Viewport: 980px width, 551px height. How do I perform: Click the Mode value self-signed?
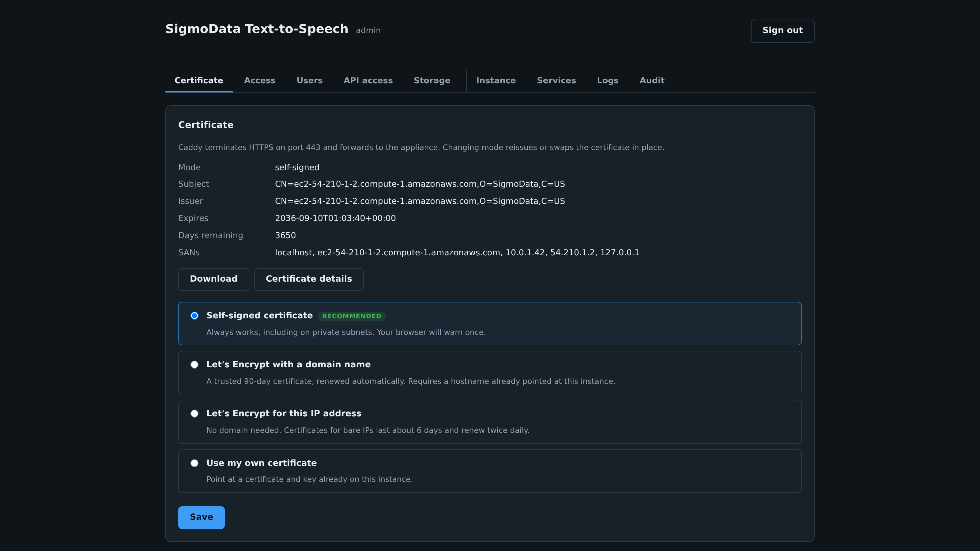coord(297,167)
